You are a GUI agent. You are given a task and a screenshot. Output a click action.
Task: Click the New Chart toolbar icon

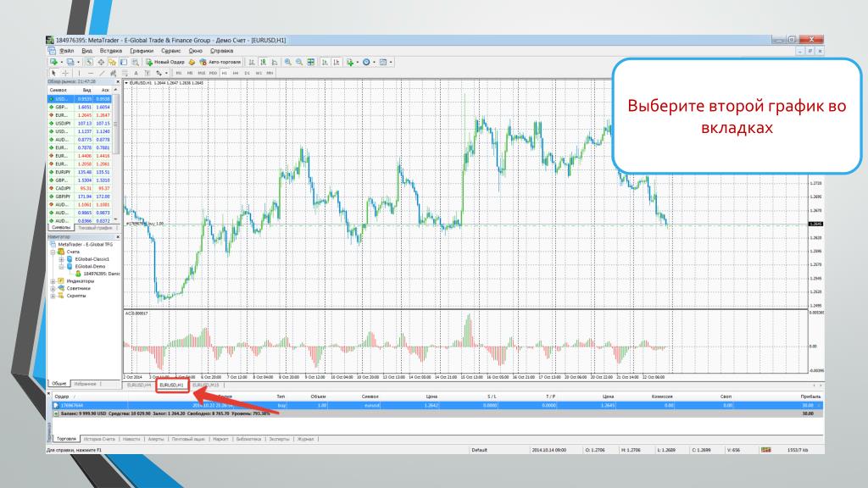53,62
